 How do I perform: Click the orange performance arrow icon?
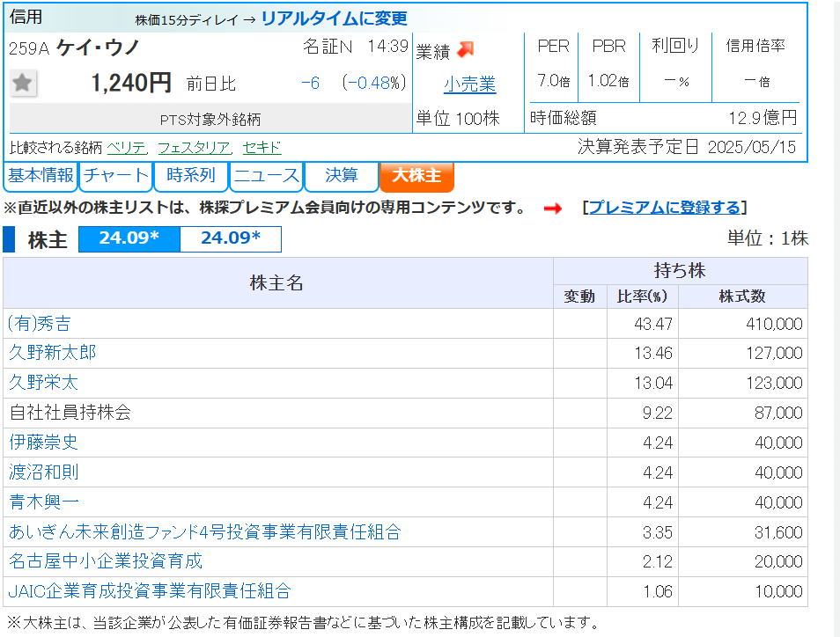pos(465,50)
